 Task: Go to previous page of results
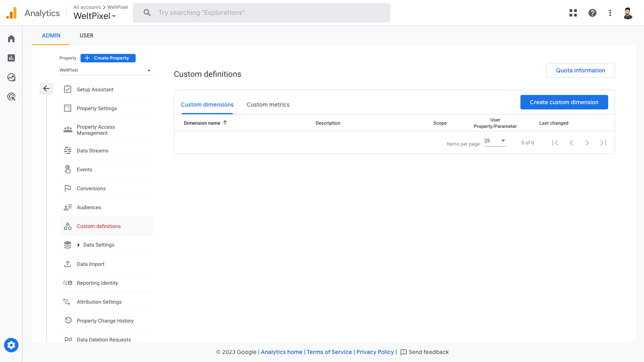click(x=571, y=143)
